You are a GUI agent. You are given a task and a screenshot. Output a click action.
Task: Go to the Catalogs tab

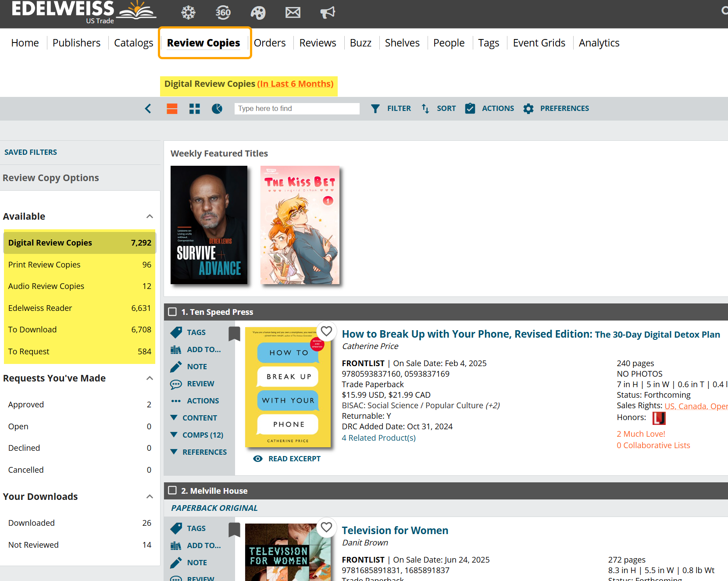(133, 43)
